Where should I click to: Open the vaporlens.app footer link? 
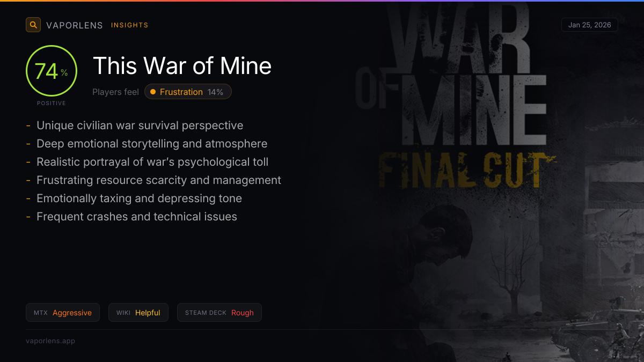click(50, 341)
